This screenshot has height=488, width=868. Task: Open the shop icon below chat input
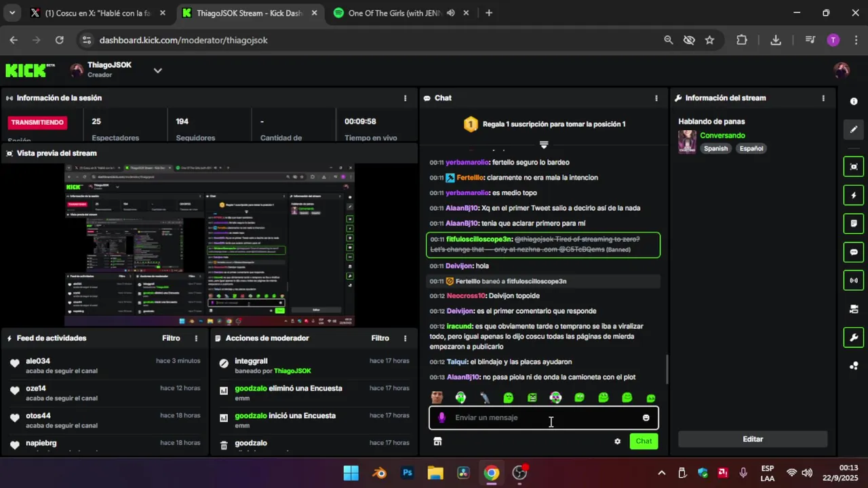tap(437, 441)
